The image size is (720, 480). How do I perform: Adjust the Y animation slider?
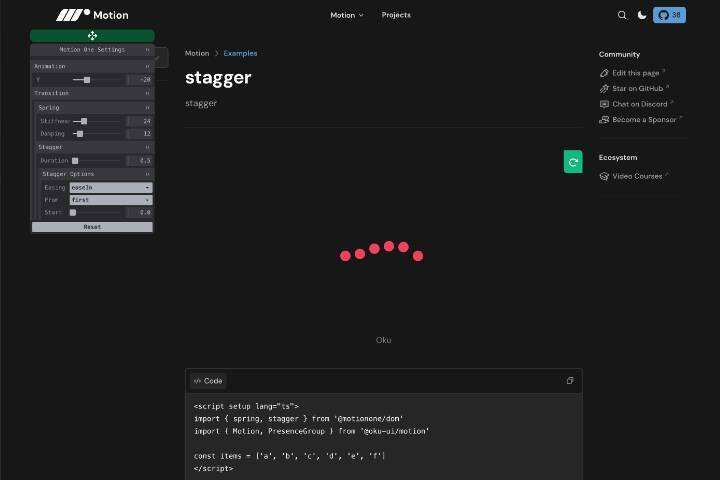tap(98, 80)
